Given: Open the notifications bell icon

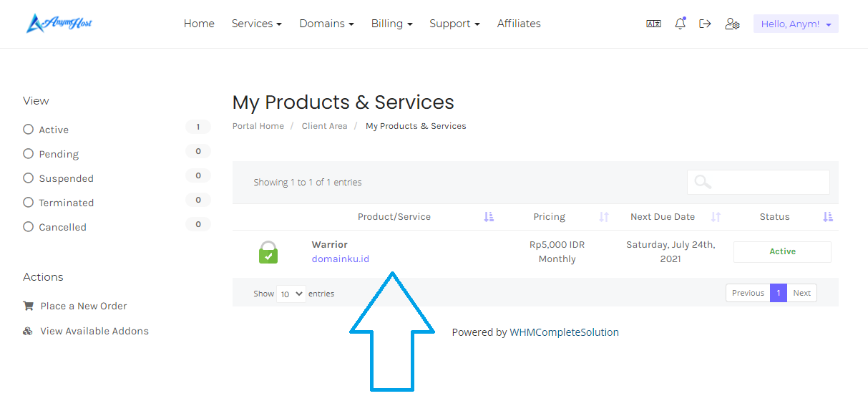Looking at the screenshot, I should click(680, 24).
